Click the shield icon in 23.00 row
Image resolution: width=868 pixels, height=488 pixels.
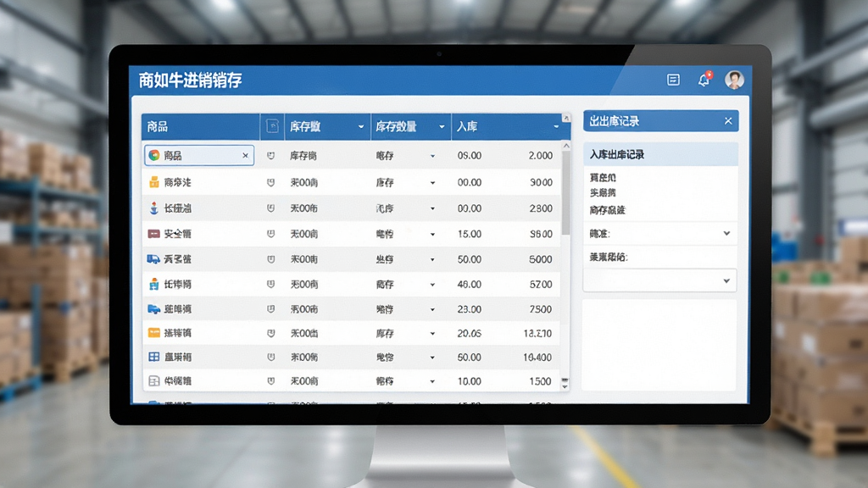click(x=270, y=308)
